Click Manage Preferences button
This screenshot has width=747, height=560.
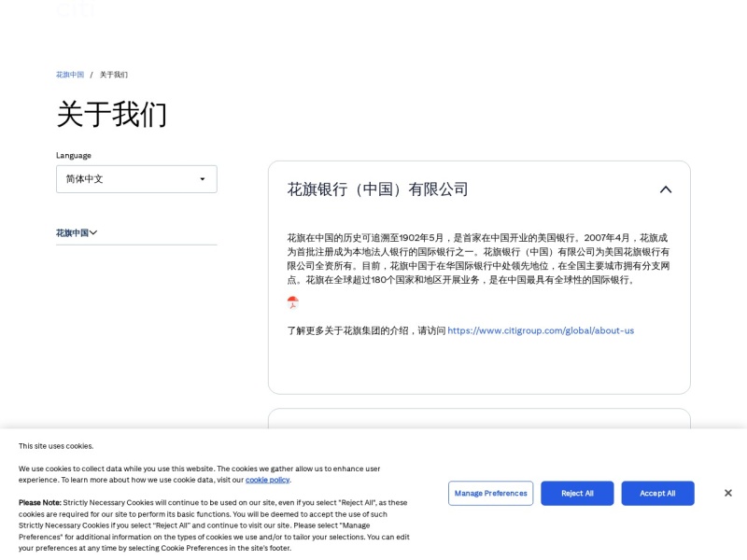point(491,494)
